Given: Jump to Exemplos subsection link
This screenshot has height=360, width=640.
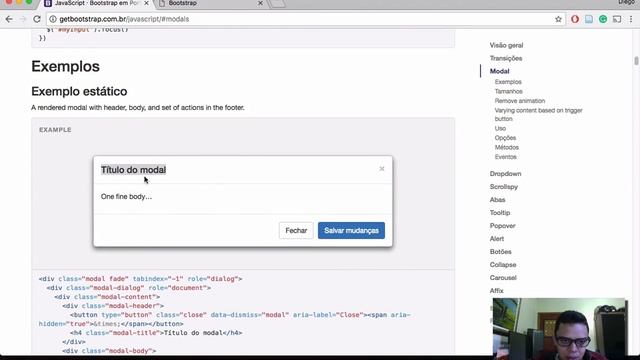Looking at the screenshot, I should [508, 82].
